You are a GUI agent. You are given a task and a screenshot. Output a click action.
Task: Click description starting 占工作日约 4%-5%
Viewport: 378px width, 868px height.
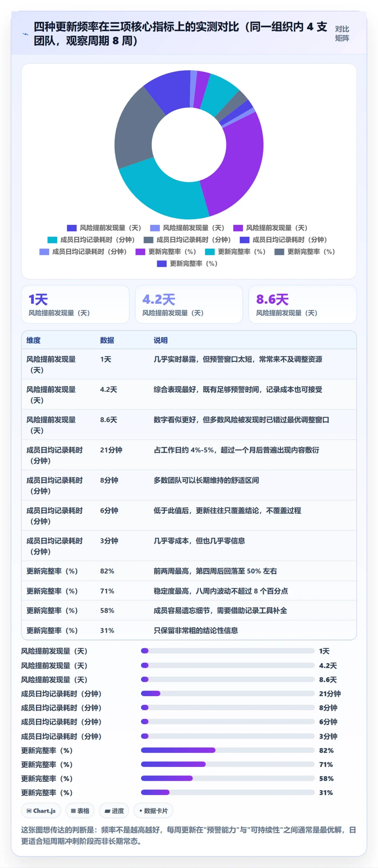[x=236, y=450]
